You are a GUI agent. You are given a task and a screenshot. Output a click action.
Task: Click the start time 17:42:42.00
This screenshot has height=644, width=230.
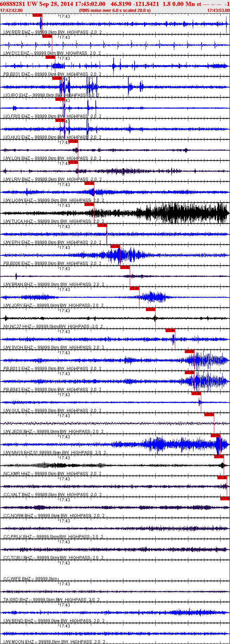pos(12,11)
